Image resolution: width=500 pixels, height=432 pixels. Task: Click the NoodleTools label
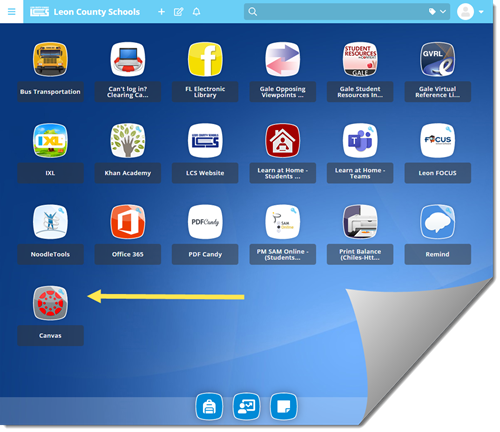[x=50, y=254]
